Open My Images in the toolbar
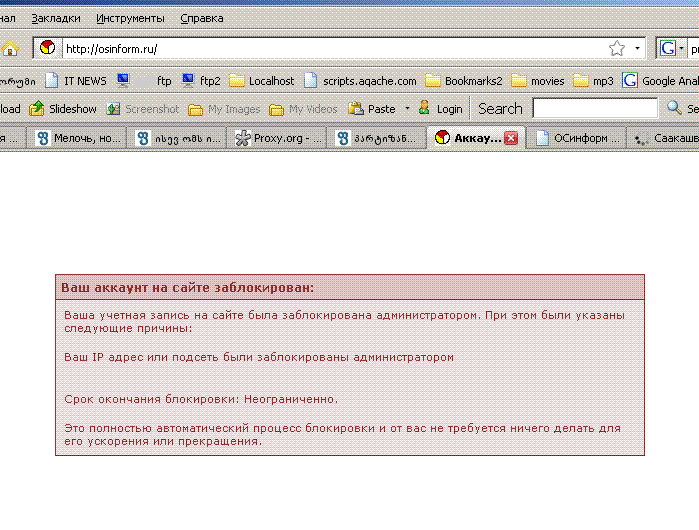This screenshot has width=699, height=530. coord(224,109)
